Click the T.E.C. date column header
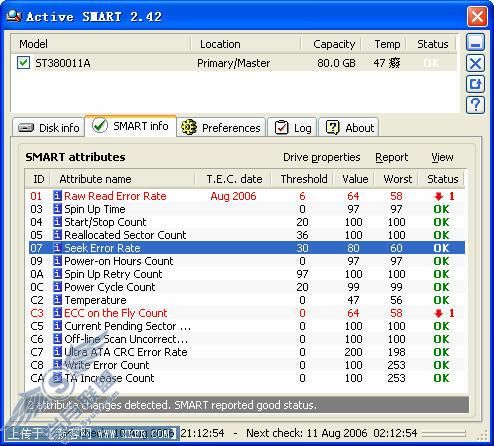The image size is (494, 446). tap(233, 179)
